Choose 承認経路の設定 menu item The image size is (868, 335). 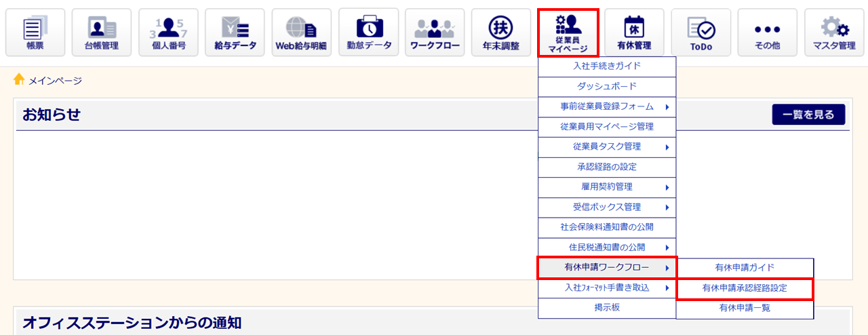607,167
